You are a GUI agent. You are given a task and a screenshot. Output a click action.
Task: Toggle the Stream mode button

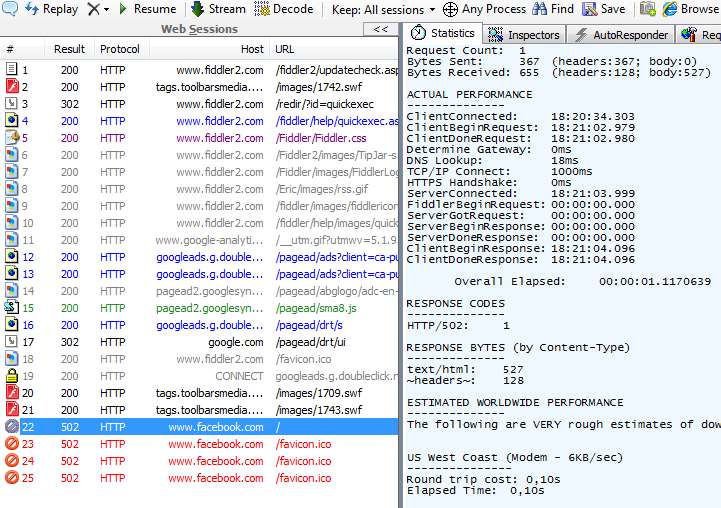[218, 9]
